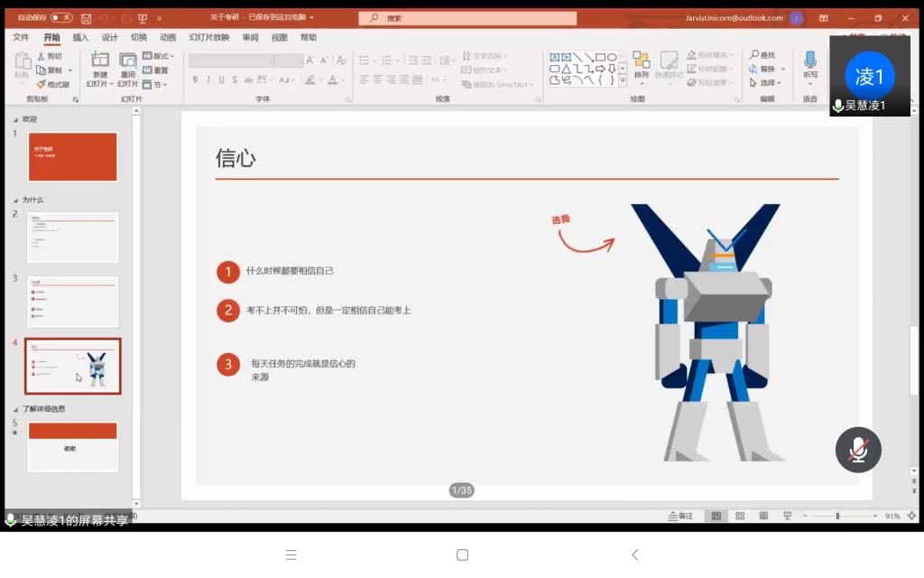Tap the red muted microphone button
Viewport: 924px width, 578px height.
pyautogui.click(x=857, y=450)
